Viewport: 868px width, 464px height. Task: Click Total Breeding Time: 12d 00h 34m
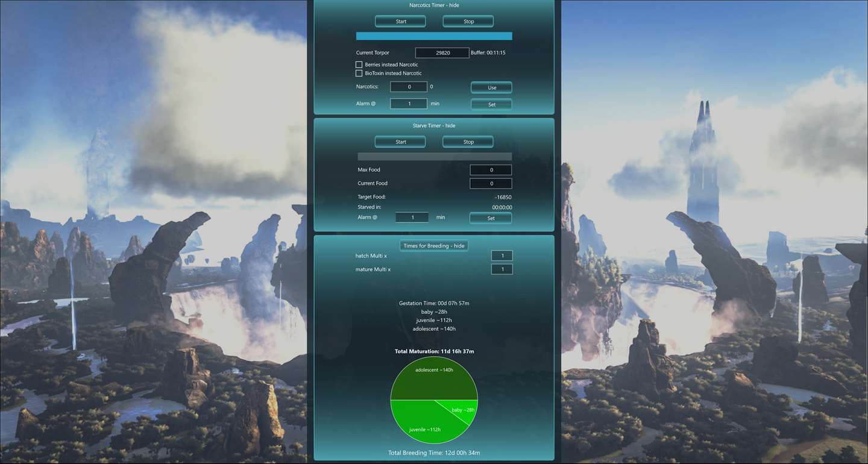pos(434,453)
